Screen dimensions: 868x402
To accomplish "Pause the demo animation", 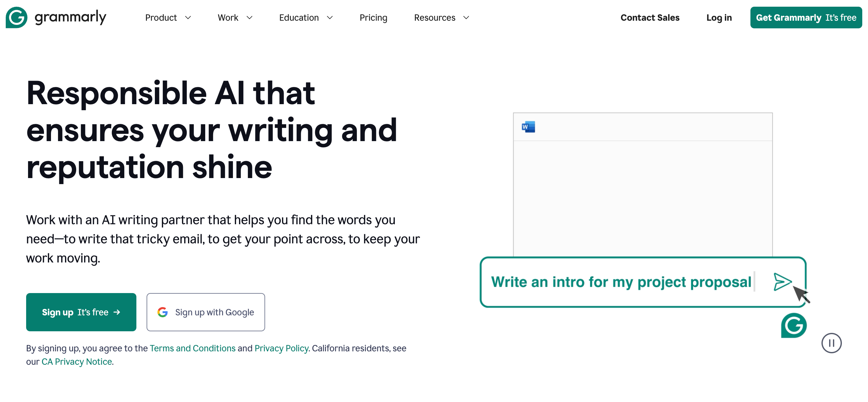I will (831, 343).
